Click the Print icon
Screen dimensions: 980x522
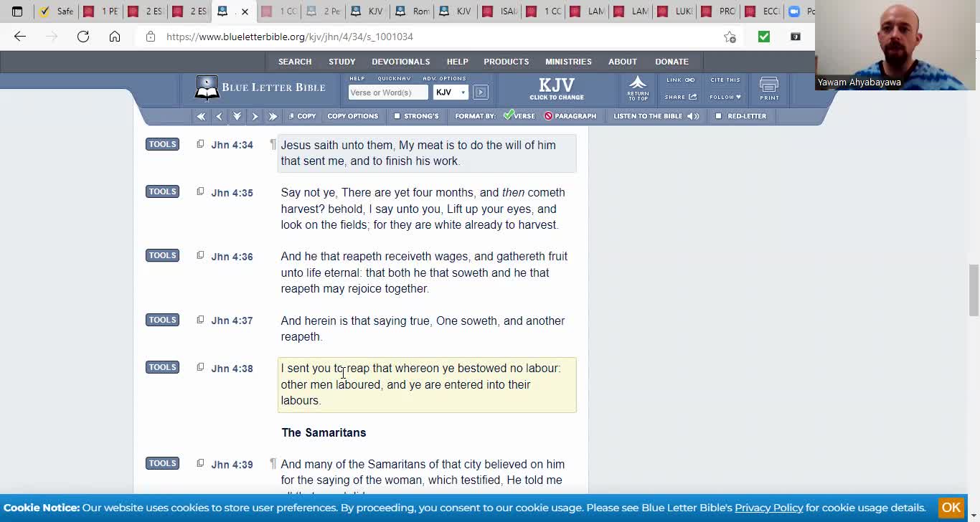coord(769,89)
